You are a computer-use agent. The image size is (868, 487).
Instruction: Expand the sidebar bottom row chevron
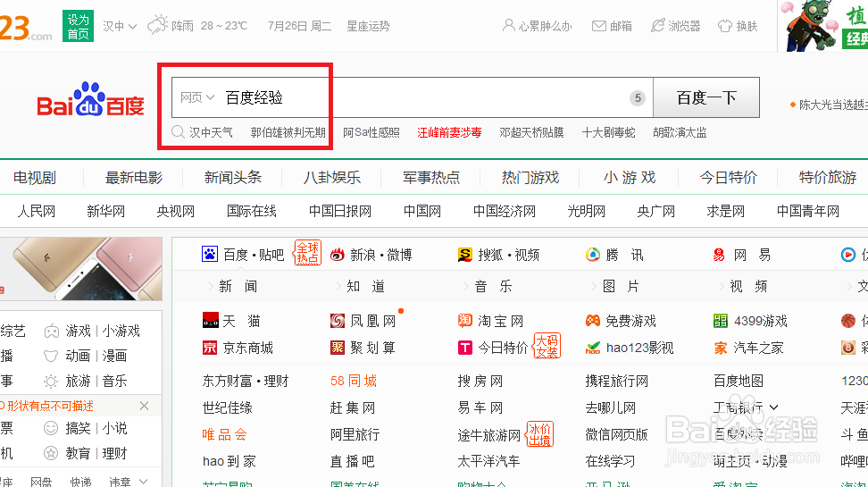144,481
